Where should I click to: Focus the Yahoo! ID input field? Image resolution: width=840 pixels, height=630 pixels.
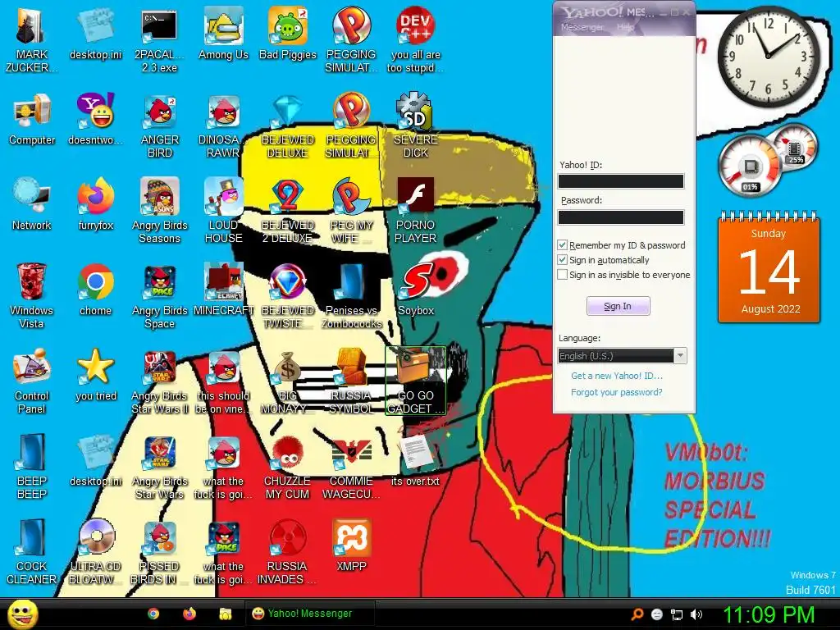[x=621, y=181]
